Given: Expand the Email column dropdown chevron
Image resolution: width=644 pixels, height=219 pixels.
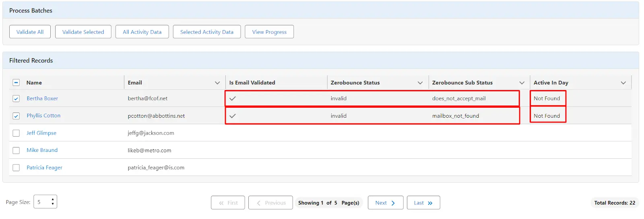Looking at the screenshot, I should tap(217, 83).
